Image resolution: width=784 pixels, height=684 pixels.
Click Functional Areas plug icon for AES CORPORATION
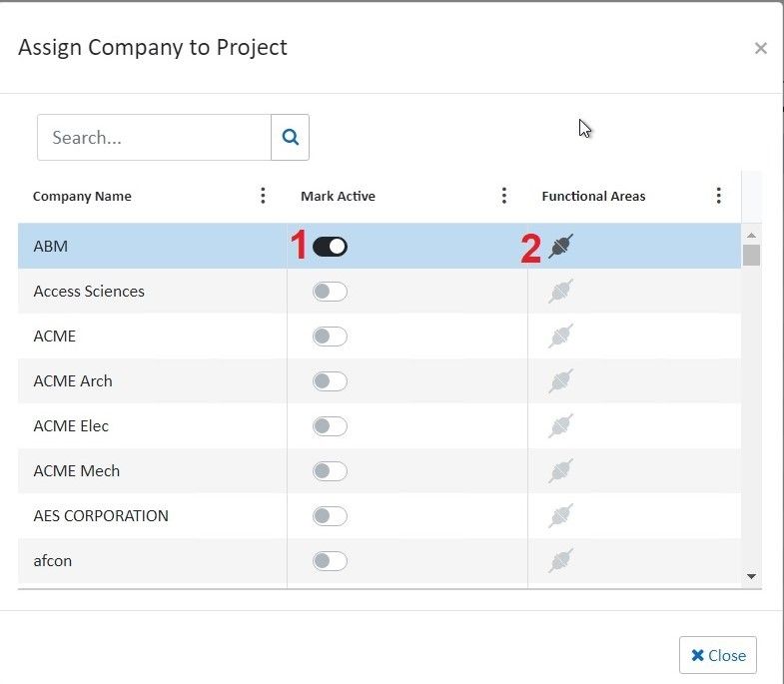[x=561, y=516]
